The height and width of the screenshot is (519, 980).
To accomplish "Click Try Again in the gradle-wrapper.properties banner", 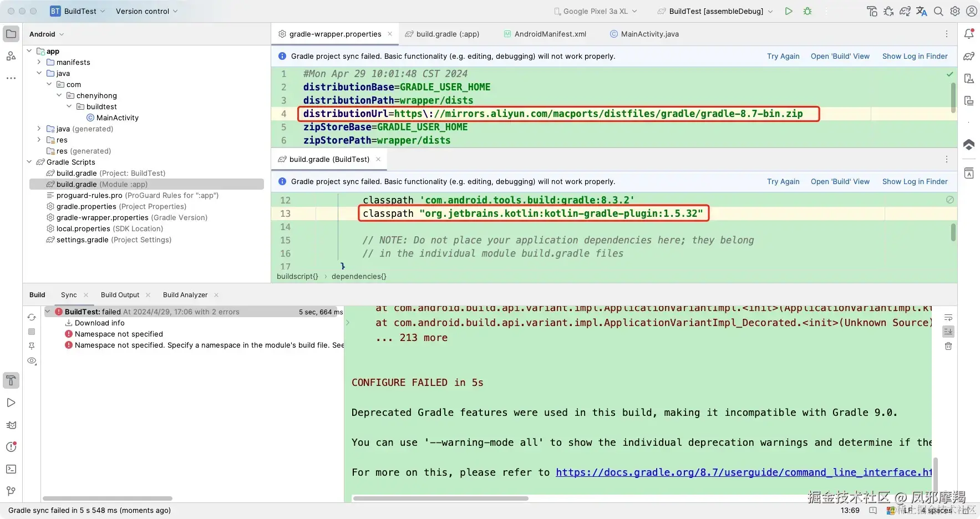I will click(x=783, y=56).
